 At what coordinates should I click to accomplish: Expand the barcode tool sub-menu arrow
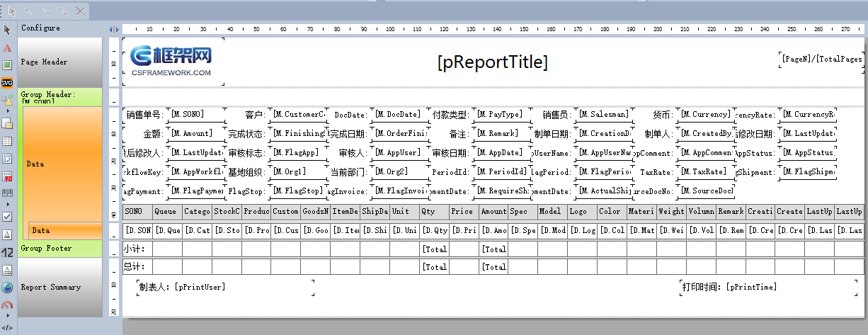7,204
